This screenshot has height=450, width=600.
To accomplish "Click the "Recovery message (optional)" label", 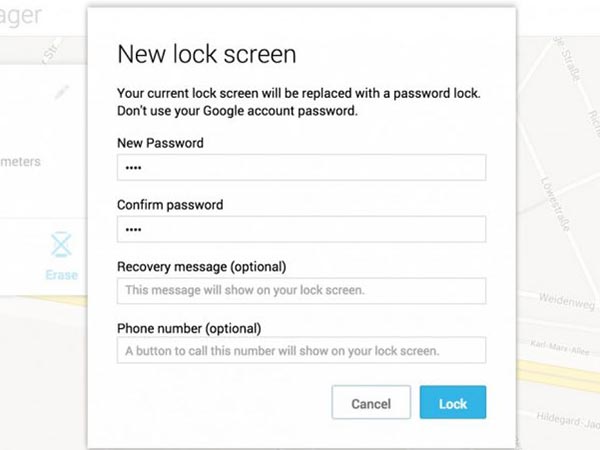I will pyautogui.click(x=202, y=267).
